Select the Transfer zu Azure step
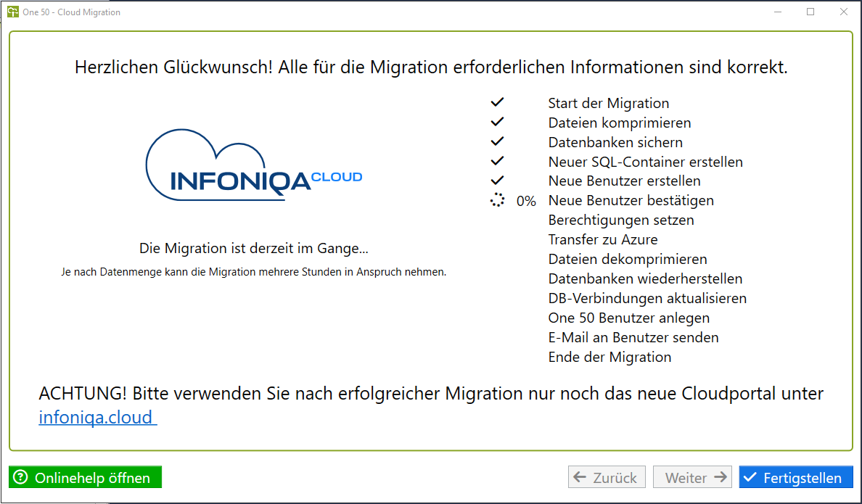The height and width of the screenshot is (504, 862). click(x=603, y=239)
